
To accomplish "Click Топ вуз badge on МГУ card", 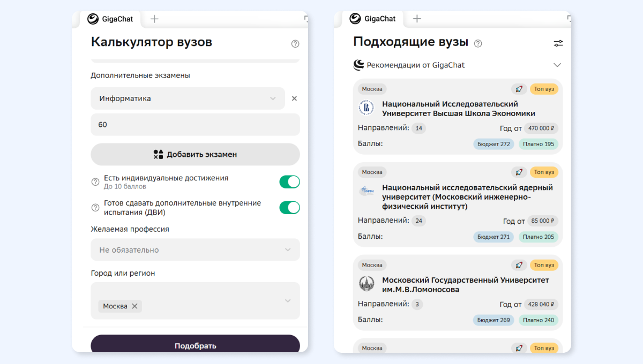I will [544, 265].
